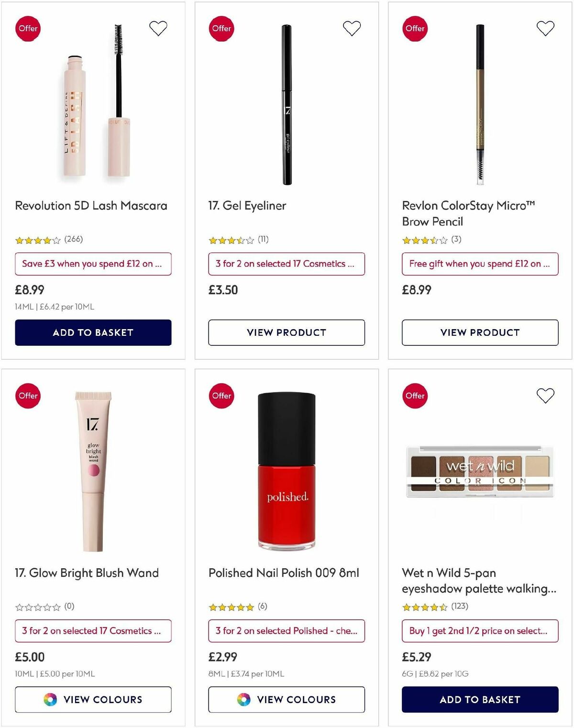The width and height of the screenshot is (574, 728).
Task: Add Revolution 5D Lash Mascara to basket
Action: tap(93, 332)
